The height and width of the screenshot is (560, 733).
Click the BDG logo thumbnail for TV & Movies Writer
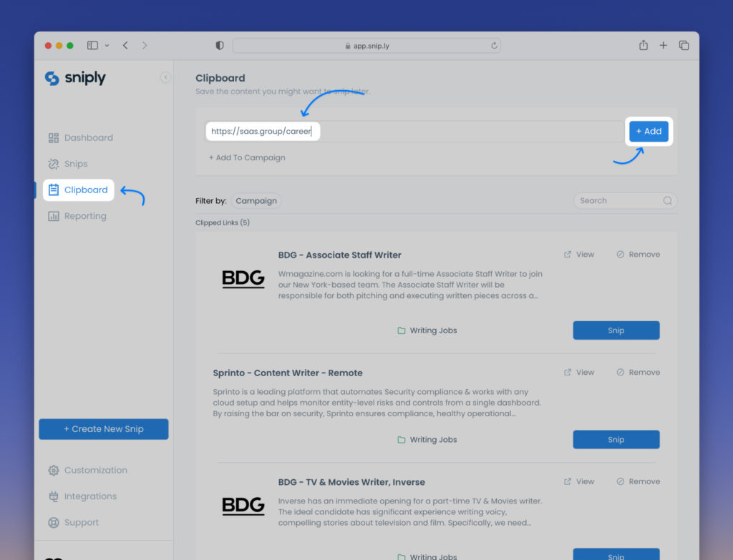click(x=243, y=506)
